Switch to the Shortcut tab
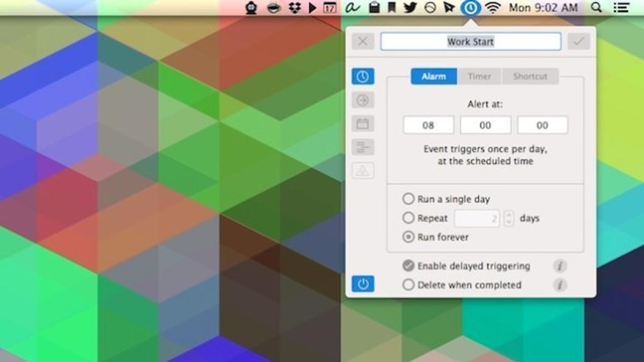 530,76
